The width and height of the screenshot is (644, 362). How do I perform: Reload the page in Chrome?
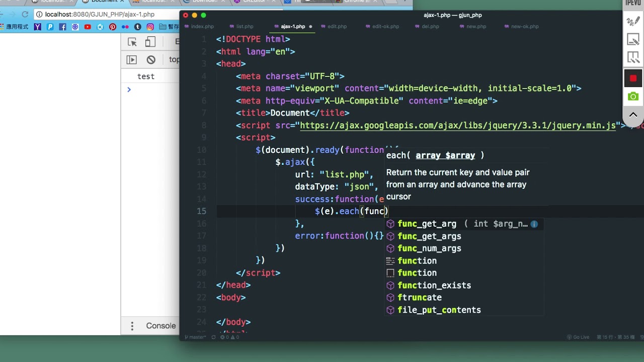[x=25, y=14]
